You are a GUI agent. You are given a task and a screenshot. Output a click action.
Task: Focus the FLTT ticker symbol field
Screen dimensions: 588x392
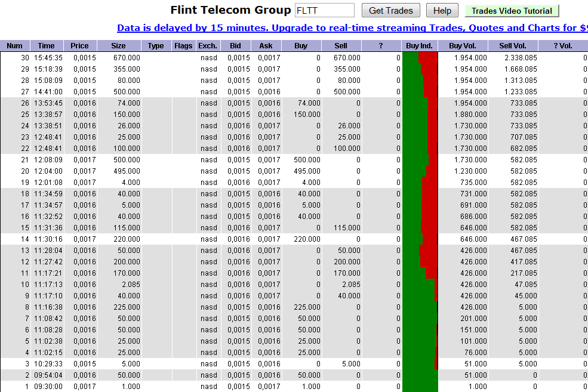pyautogui.click(x=325, y=11)
